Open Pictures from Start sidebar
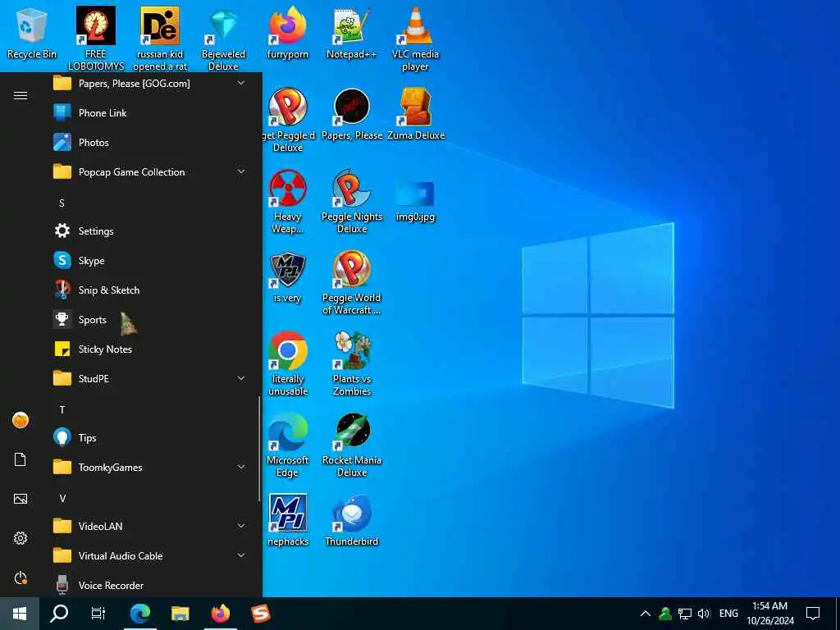This screenshot has height=630, width=840. point(21,499)
